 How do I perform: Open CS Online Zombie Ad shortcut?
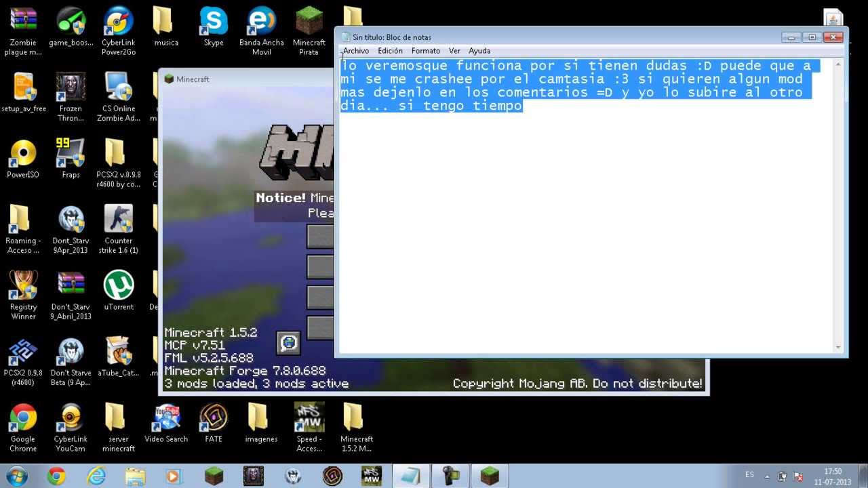click(118, 96)
